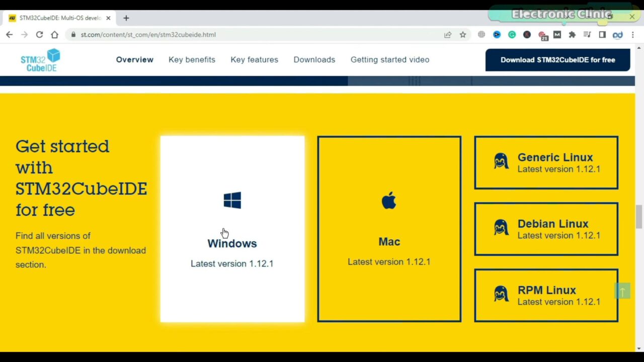Open a new browser tab
The width and height of the screenshot is (644, 362).
126,18
